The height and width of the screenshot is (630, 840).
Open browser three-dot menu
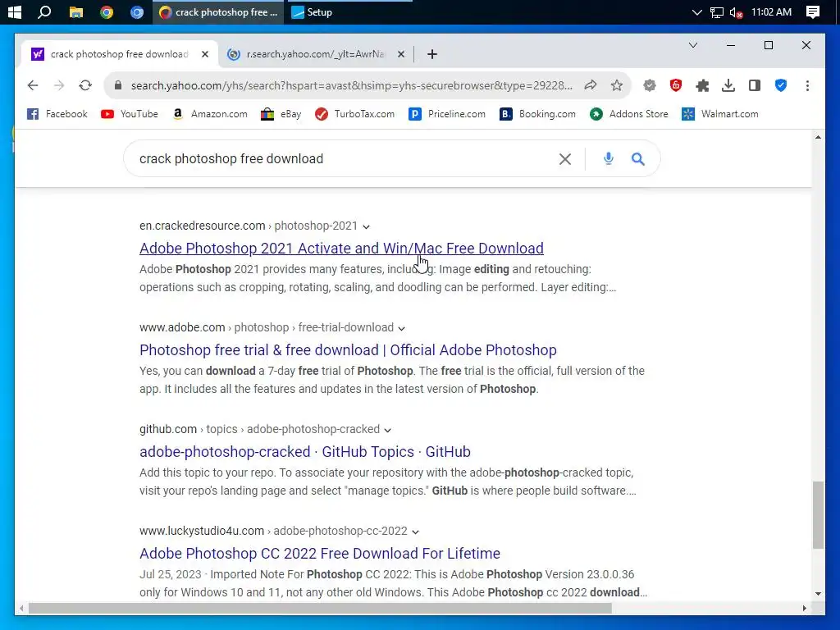(x=807, y=85)
